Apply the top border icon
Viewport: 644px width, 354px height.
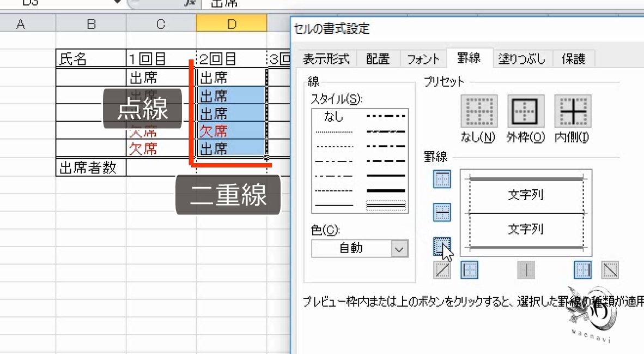click(442, 179)
